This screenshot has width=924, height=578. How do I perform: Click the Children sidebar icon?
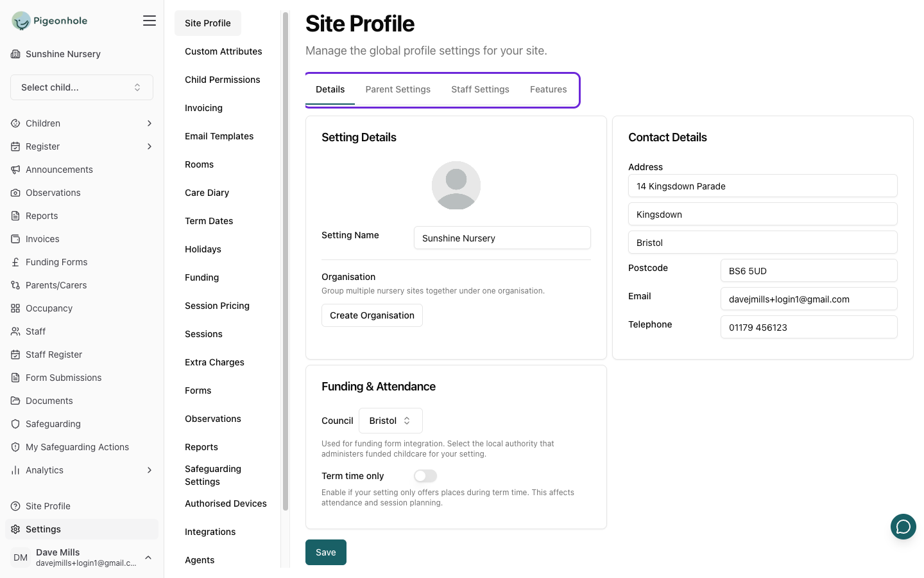click(x=15, y=123)
